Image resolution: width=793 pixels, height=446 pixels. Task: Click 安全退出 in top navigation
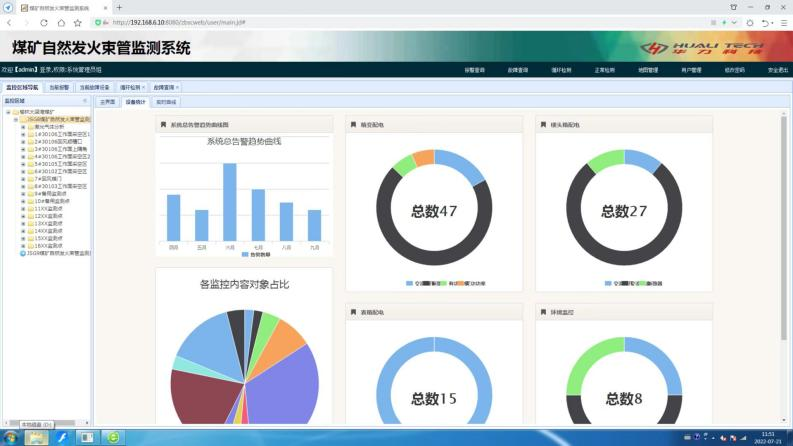pyautogui.click(x=778, y=71)
